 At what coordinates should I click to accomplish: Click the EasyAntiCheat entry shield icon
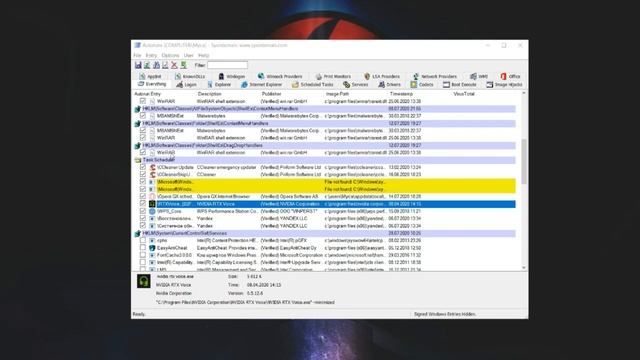coord(152,248)
